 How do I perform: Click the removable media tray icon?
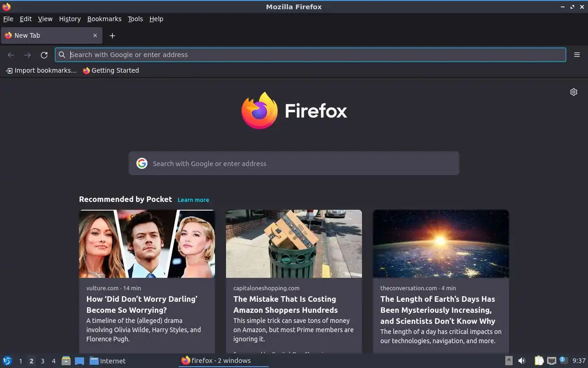coord(509,361)
